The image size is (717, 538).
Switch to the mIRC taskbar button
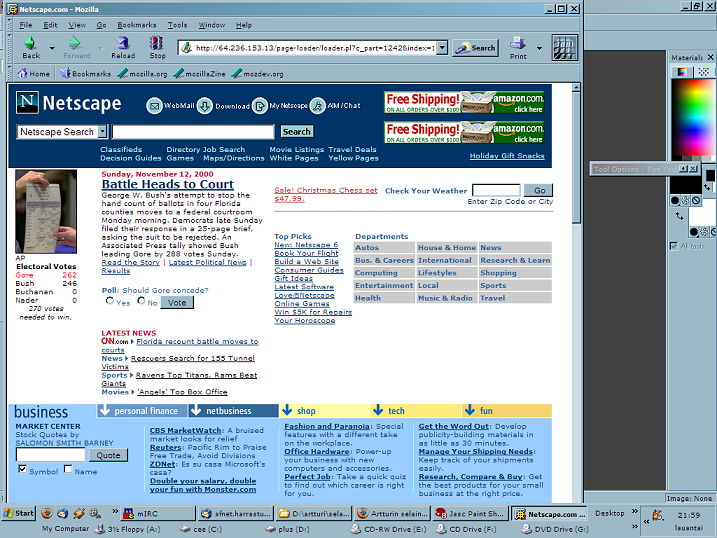(x=158, y=514)
